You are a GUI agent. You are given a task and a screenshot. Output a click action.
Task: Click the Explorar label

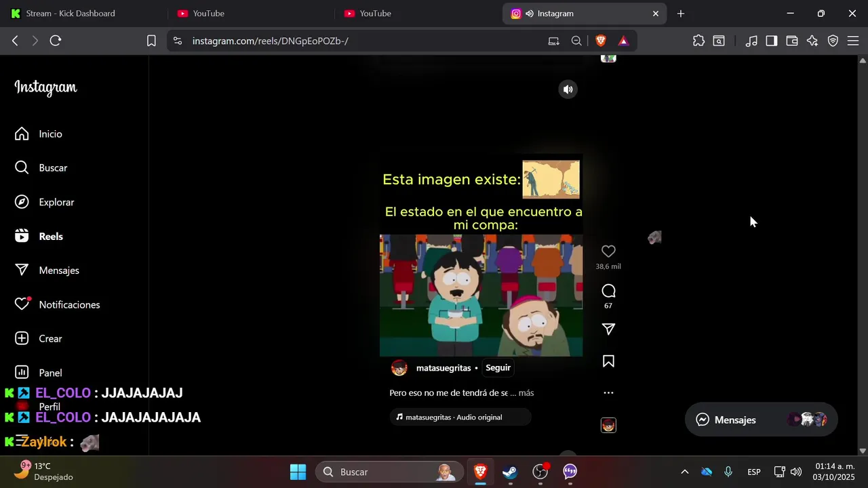(56, 202)
